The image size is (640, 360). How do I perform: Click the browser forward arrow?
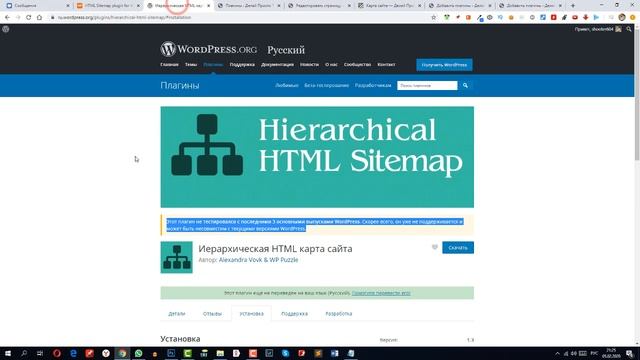(18, 18)
